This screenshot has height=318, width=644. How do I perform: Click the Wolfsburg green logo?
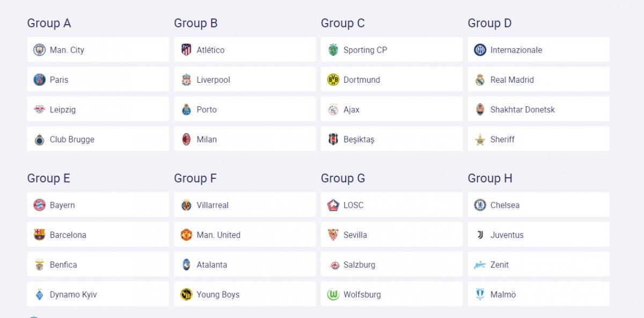(x=333, y=294)
